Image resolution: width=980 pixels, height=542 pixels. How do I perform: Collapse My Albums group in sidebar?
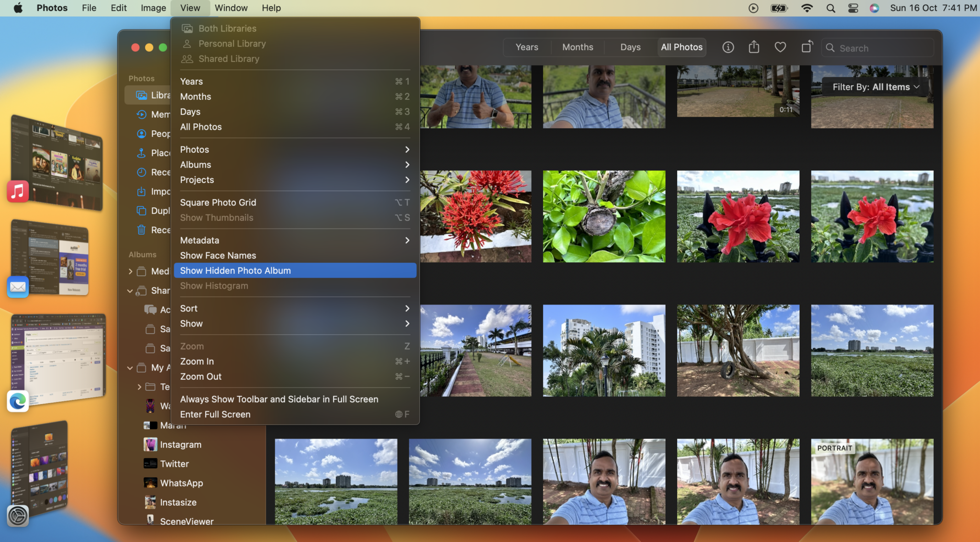pos(130,368)
